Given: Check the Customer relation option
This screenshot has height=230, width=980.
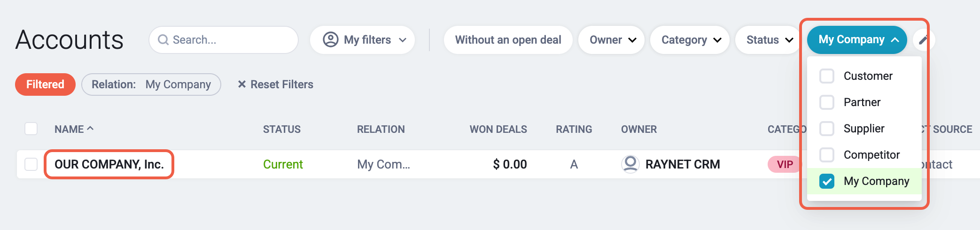Looking at the screenshot, I should tap(826, 76).
